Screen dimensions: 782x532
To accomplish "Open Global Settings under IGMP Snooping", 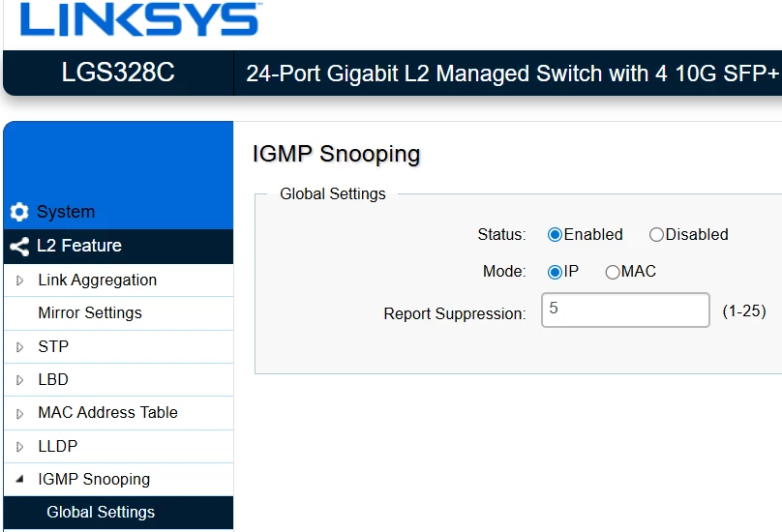I will [101, 513].
